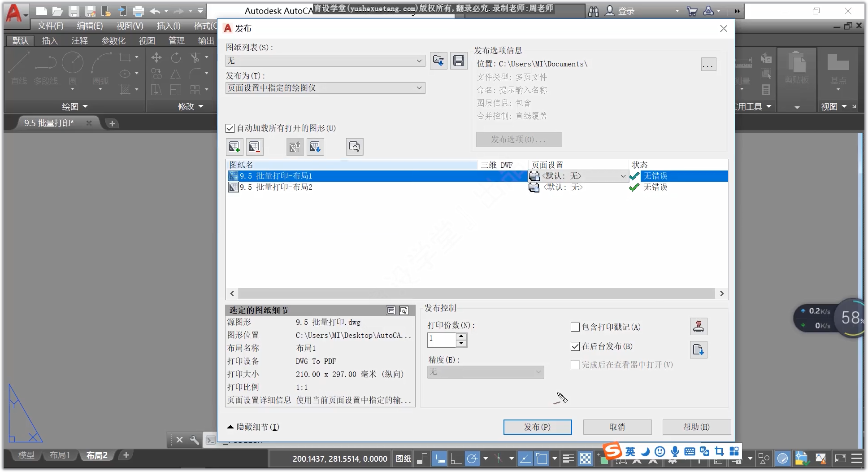
Task: Increase number of copies with up stepper
Action: [x=461, y=336]
